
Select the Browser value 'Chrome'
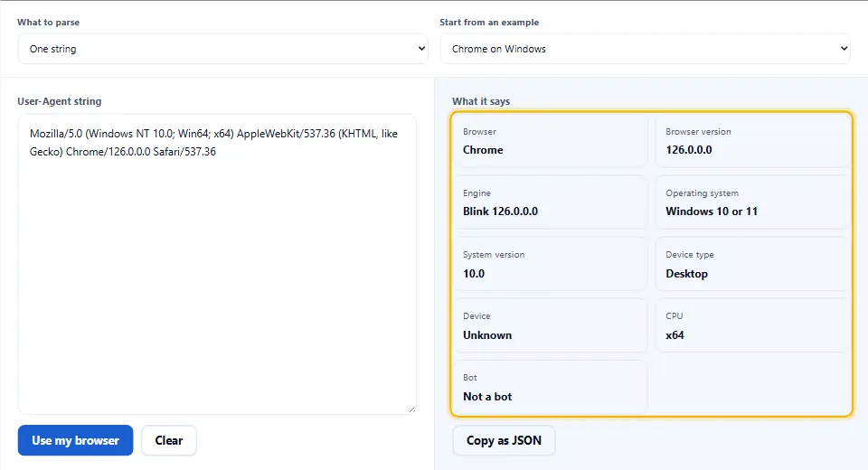pyautogui.click(x=483, y=150)
